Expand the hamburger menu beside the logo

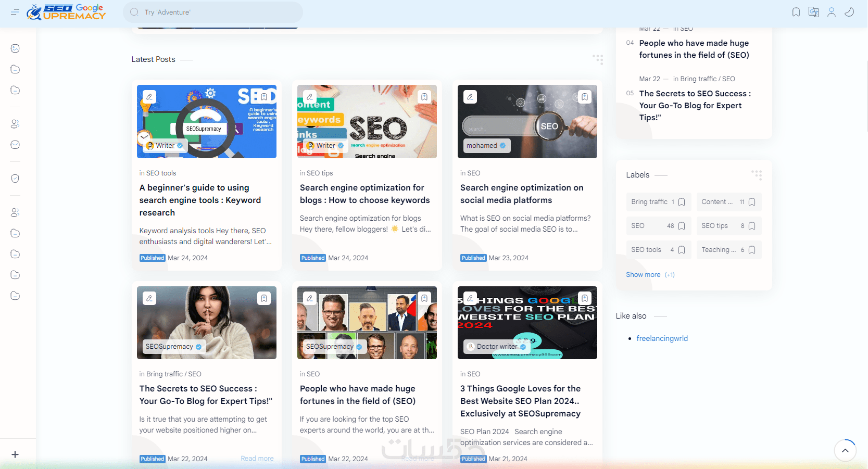(15, 12)
